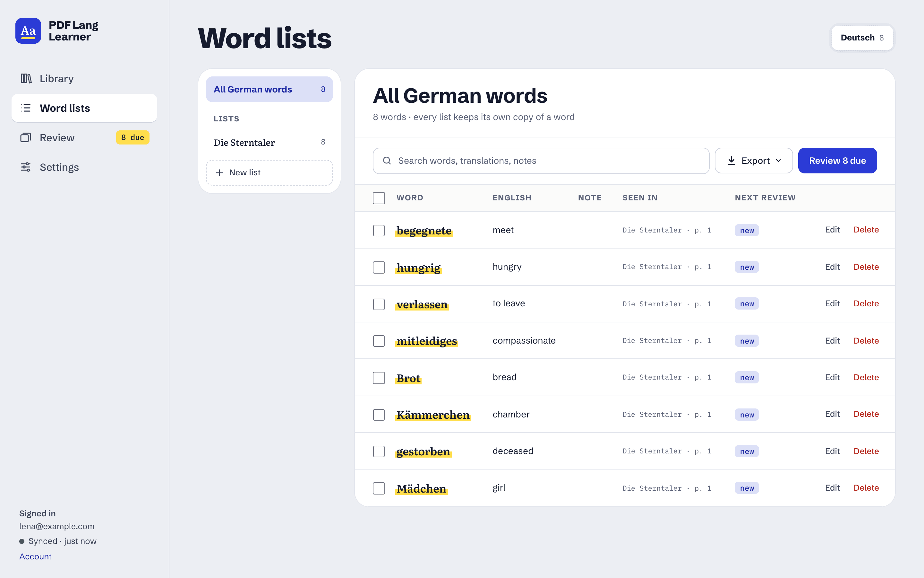
Task: Click the Library books icon
Action: click(26, 78)
